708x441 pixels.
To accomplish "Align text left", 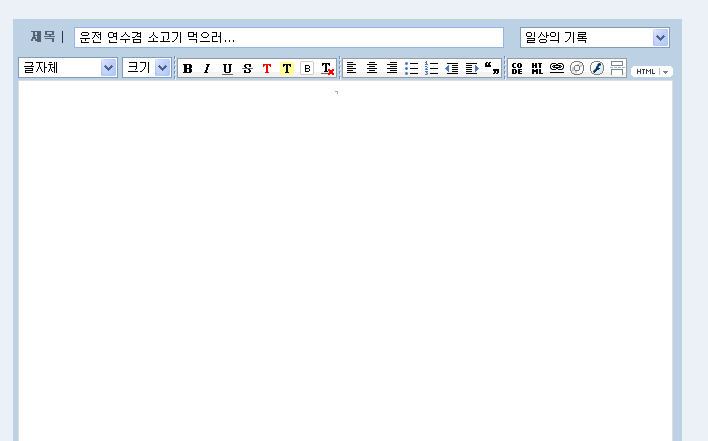I will coord(351,68).
